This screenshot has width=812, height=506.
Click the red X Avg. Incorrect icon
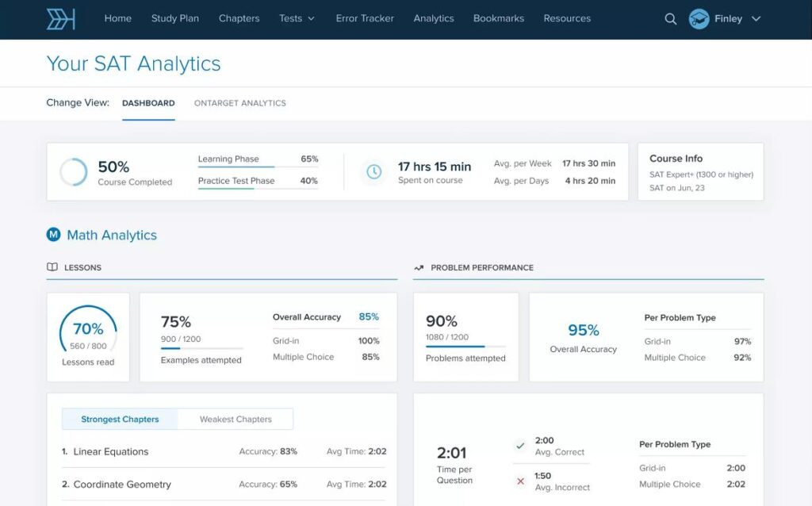click(520, 481)
